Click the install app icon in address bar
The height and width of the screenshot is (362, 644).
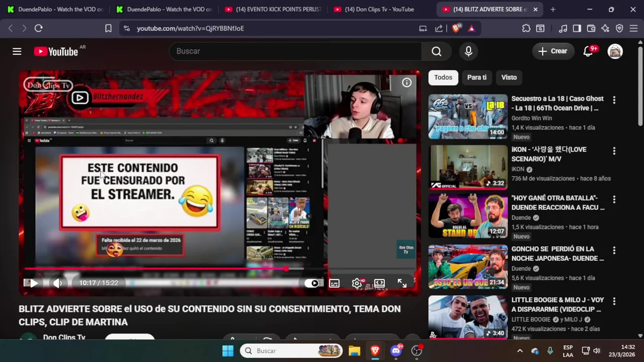423,29
